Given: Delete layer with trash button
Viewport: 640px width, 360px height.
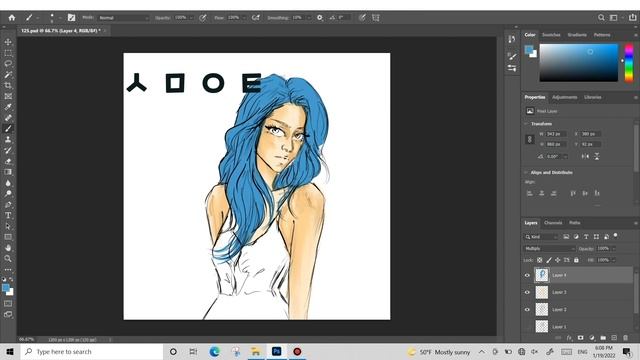Looking at the screenshot, I should pos(625,338).
